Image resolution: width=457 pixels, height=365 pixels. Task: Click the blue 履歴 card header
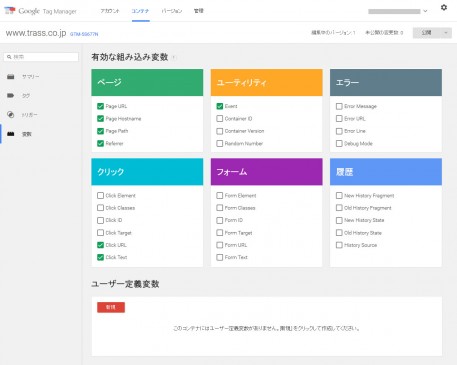[386, 172]
